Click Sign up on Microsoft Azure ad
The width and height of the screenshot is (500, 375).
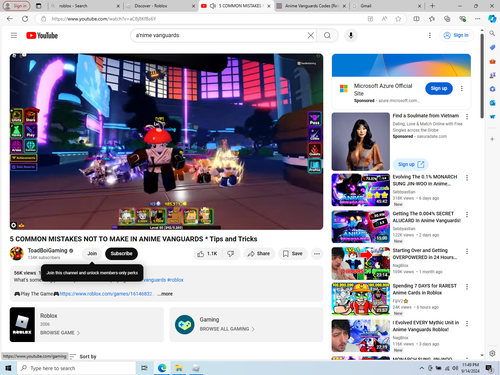coord(439,88)
